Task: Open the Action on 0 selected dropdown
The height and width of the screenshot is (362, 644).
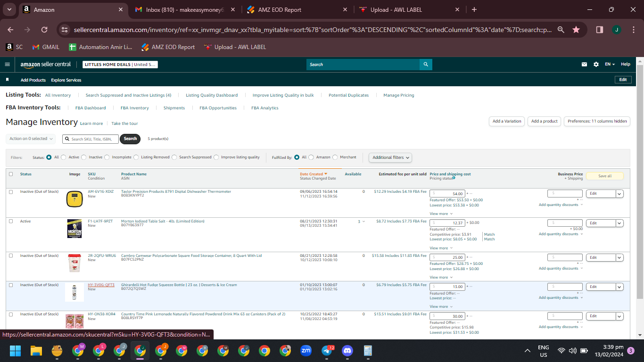Action: point(31,139)
